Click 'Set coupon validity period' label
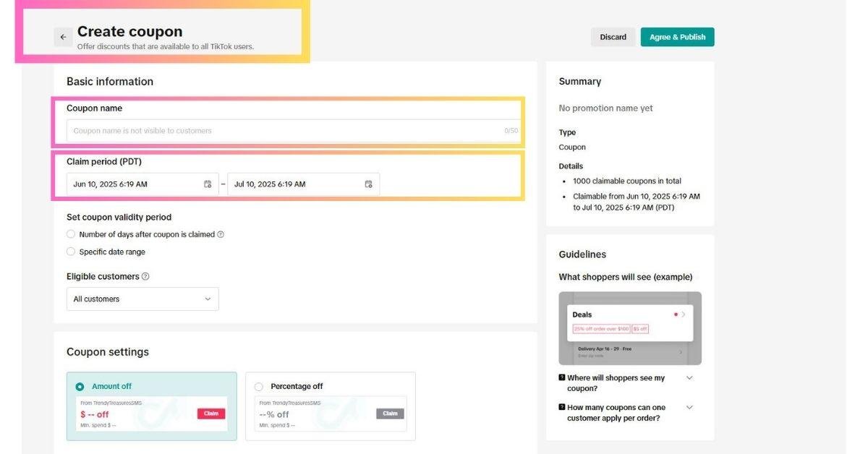The width and height of the screenshot is (868, 454). click(x=119, y=217)
